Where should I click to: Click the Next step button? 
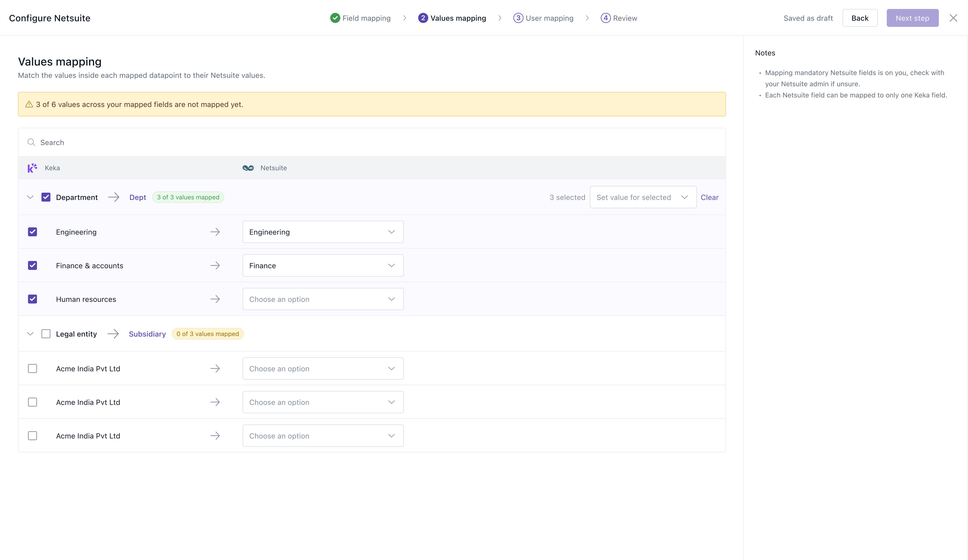pyautogui.click(x=912, y=18)
